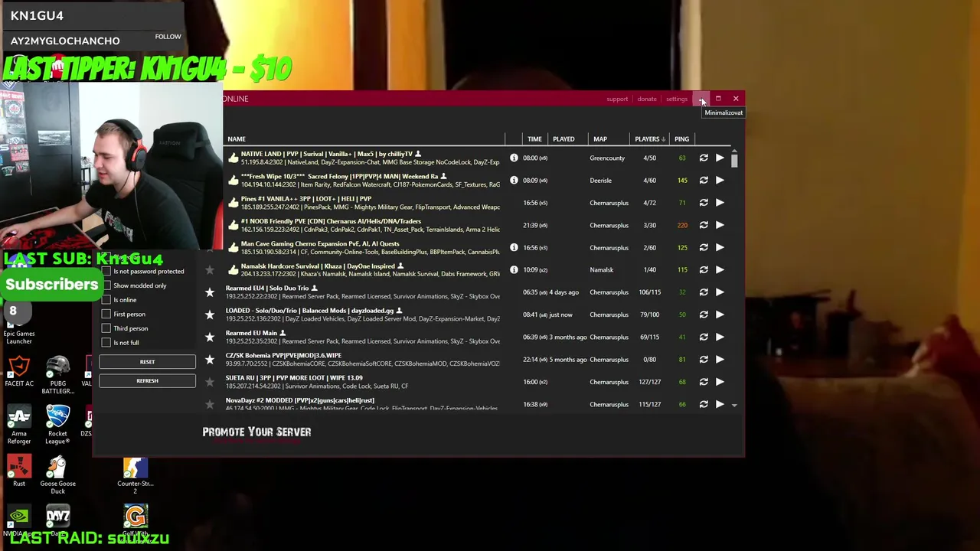980x551 pixels.
Task: Sort servers by MAP column header
Action: (x=599, y=139)
